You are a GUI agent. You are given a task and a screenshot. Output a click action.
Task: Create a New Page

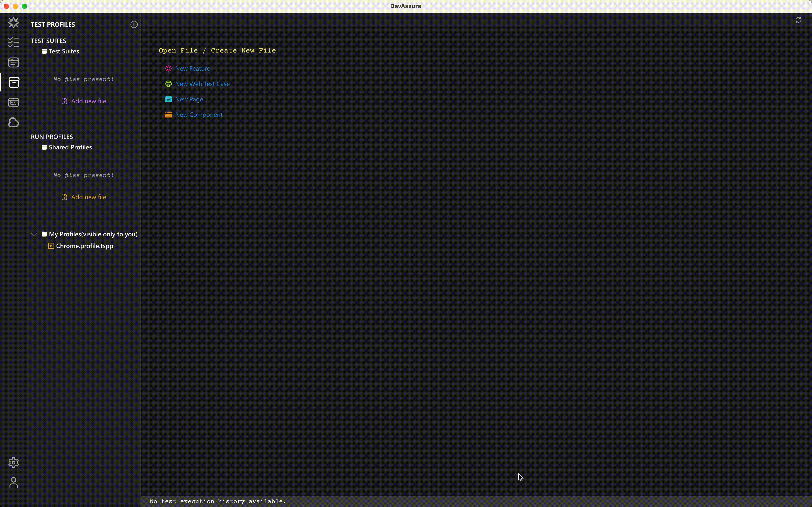[188, 99]
